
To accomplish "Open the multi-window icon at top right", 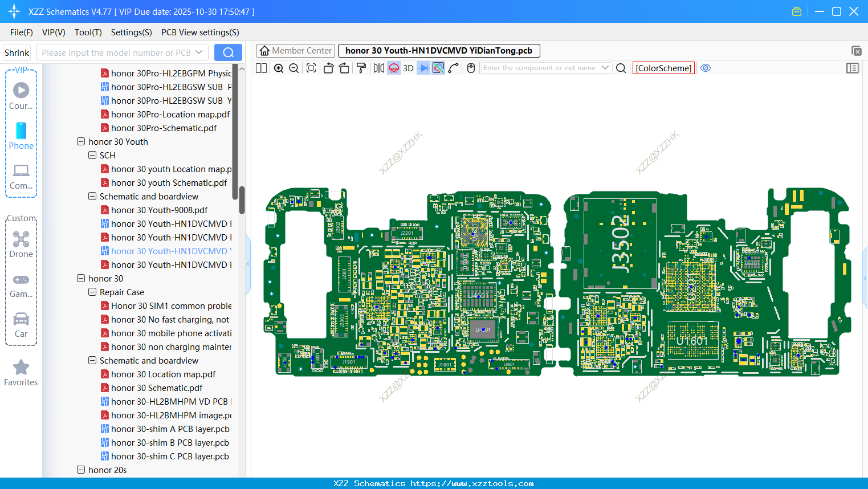I will tap(856, 51).
